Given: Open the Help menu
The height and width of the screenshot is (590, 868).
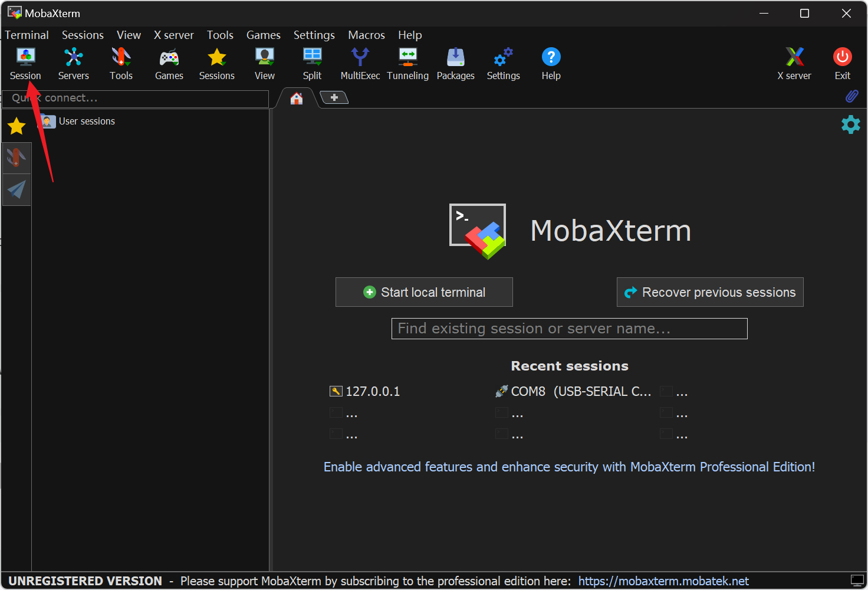Looking at the screenshot, I should pos(410,35).
